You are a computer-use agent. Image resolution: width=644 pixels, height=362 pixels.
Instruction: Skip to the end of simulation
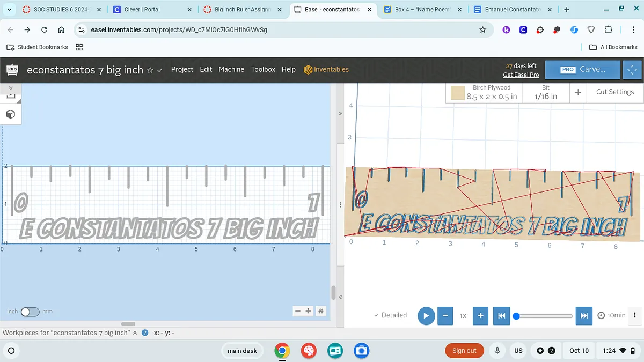pos(584,315)
